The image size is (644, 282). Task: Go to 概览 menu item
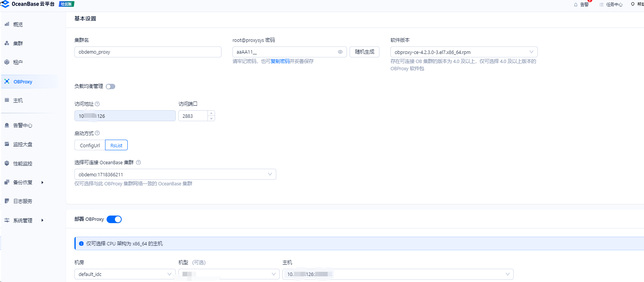(18, 25)
